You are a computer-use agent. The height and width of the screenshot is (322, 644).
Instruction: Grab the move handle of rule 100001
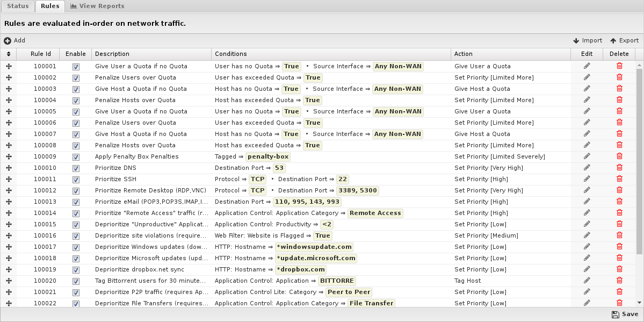(9, 66)
